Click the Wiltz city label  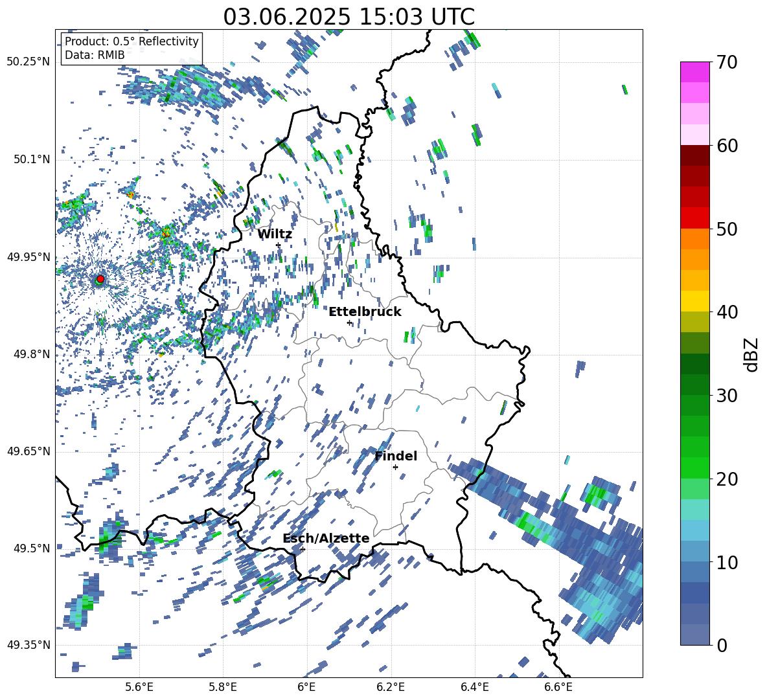click(275, 234)
